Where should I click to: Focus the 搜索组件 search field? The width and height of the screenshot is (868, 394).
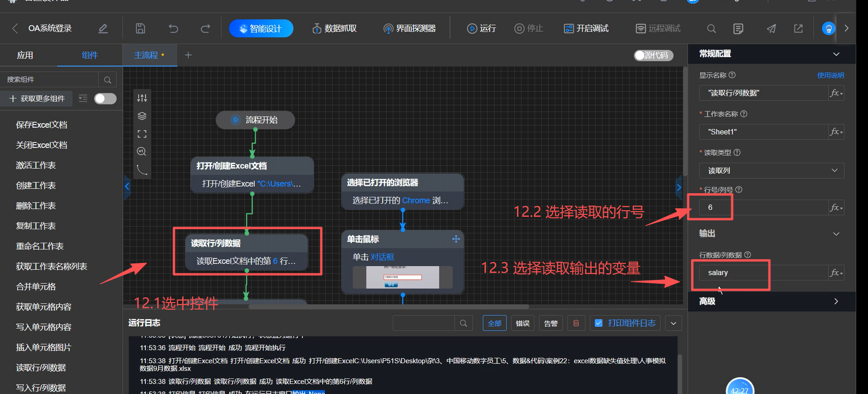tap(49, 80)
